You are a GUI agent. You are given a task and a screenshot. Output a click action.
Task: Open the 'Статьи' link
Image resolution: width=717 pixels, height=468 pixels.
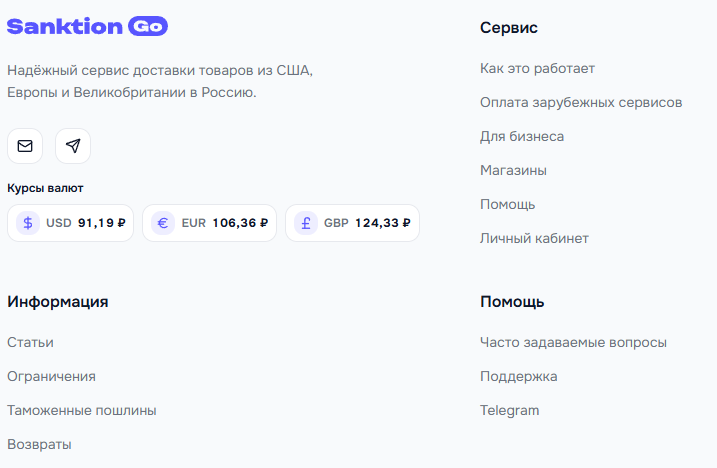point(30,343)
